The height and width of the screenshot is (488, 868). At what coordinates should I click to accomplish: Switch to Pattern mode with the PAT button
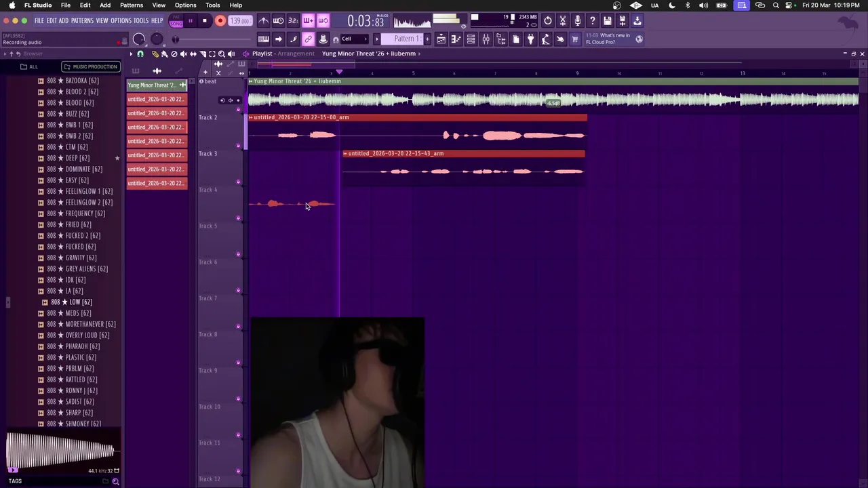(x=176, y=18)
